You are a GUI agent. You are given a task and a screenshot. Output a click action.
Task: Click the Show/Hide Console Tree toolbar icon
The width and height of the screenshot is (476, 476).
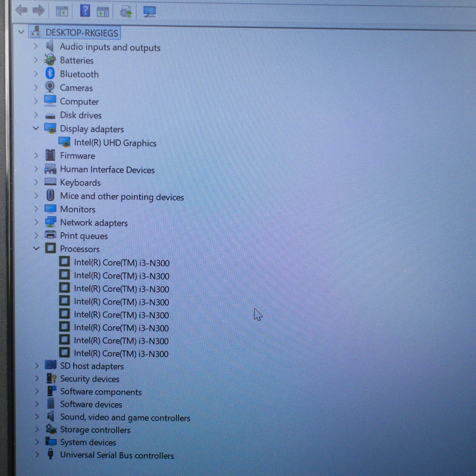tap(62, 12)
